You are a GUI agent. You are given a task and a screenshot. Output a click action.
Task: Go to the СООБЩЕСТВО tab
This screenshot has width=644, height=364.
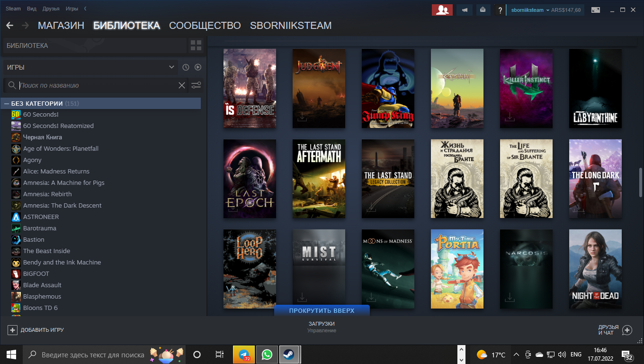pos(205,26)
